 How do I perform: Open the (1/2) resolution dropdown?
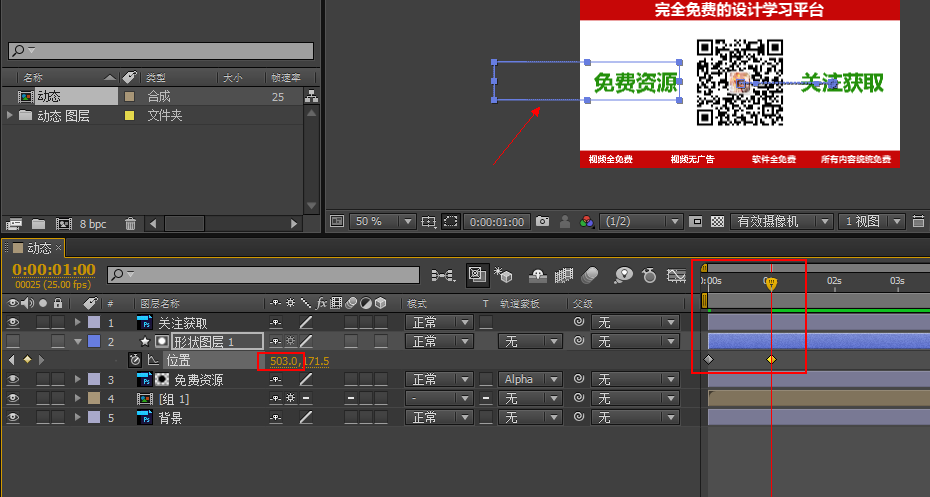[641, 222]
